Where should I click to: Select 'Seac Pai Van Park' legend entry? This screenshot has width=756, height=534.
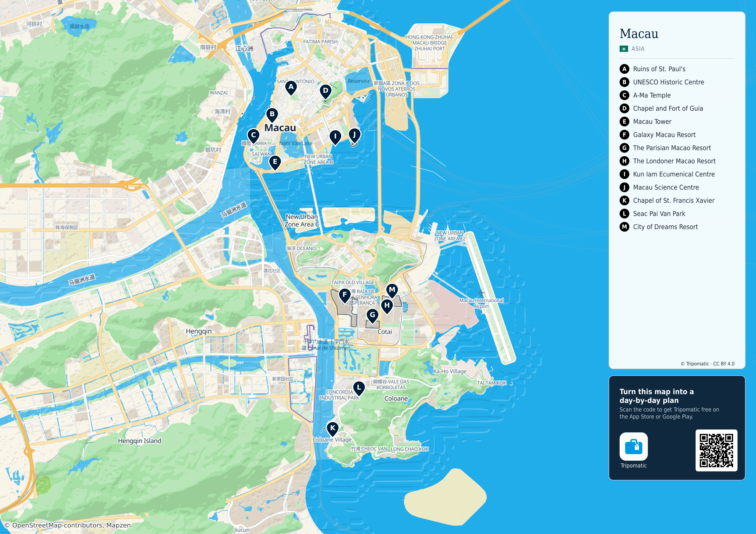tap(659, 214)
